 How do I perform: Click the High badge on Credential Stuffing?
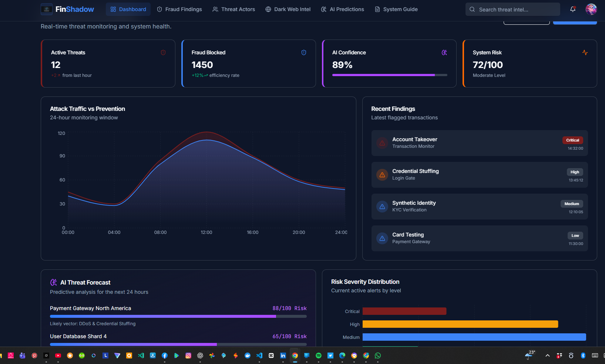575,172
